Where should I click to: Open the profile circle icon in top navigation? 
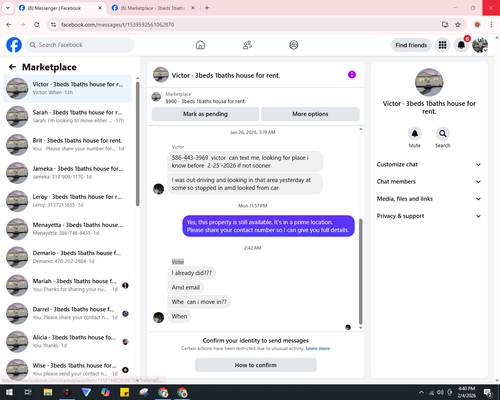[294, 45]
